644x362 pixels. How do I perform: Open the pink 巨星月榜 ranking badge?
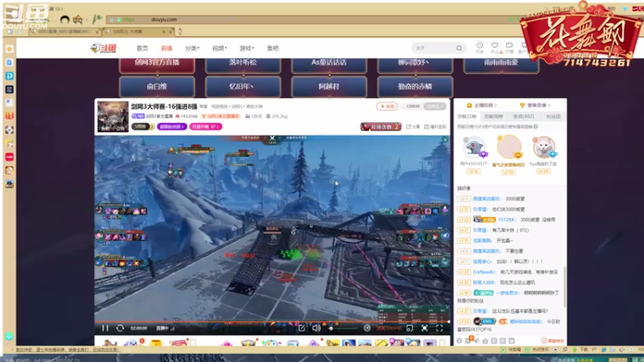coord(205,127)
